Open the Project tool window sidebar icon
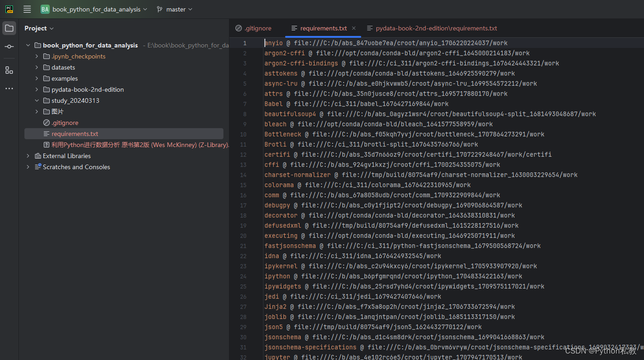The image size is (644, 360). tap(9, 28)
